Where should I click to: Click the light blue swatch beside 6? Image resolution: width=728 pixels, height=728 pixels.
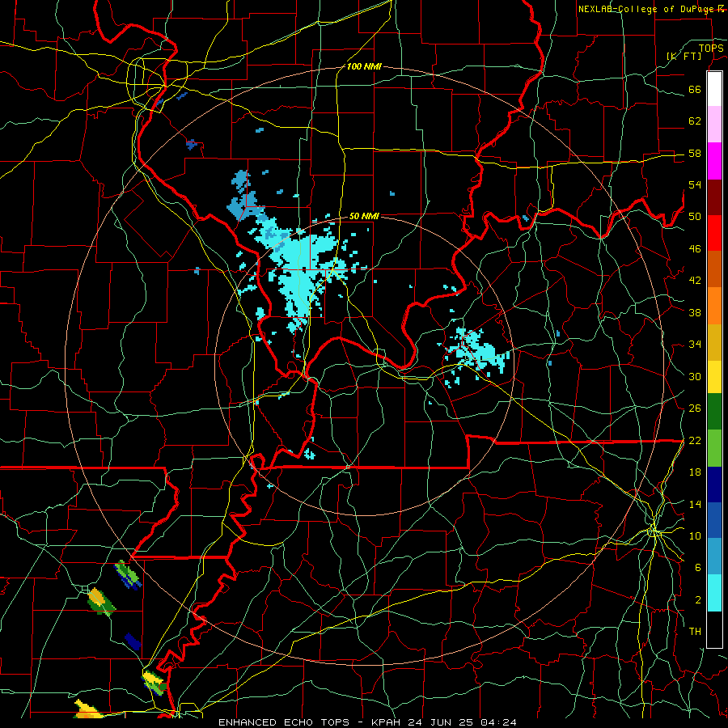[714, 557]
